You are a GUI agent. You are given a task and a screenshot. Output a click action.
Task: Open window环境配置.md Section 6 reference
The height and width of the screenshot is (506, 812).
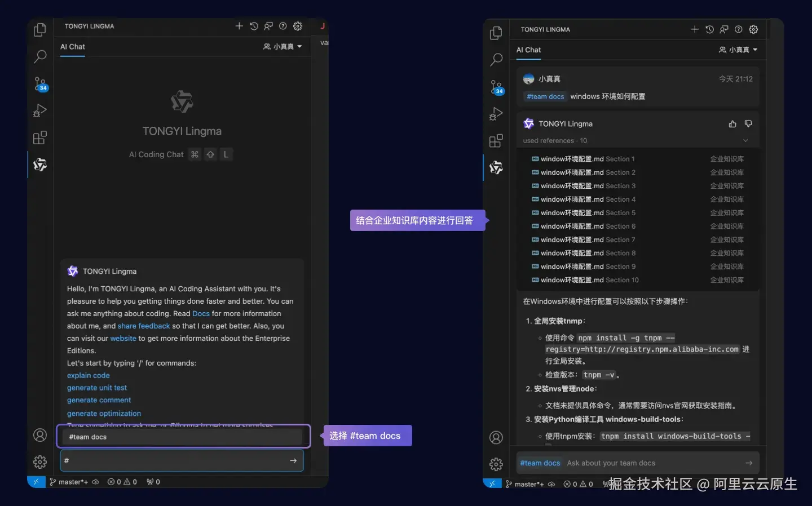tap(638, 227)
